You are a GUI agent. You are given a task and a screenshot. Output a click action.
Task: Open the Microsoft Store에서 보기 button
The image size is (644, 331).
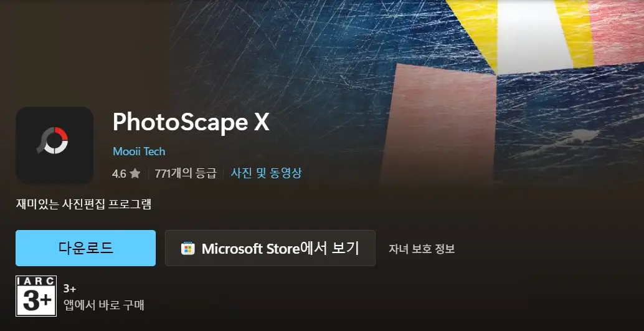coord(270,248)
